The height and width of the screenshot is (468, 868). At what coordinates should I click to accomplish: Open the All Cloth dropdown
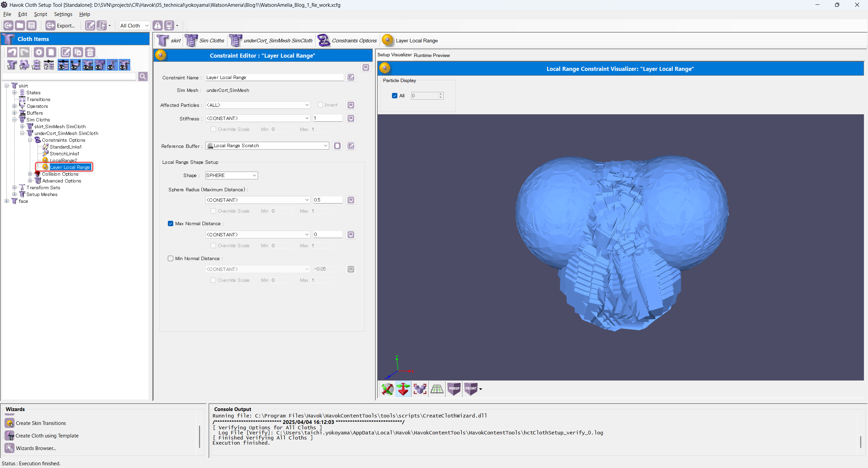134,25
